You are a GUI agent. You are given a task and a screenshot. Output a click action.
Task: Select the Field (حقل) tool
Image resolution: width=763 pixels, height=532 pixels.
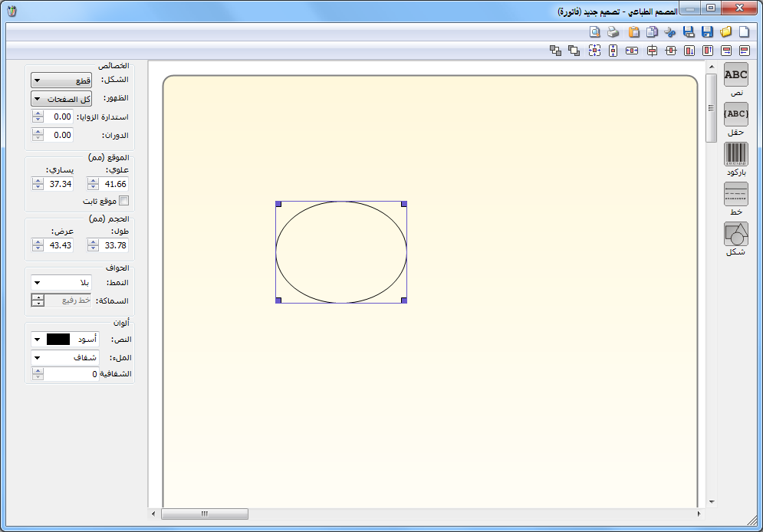[x=735, y=114]
